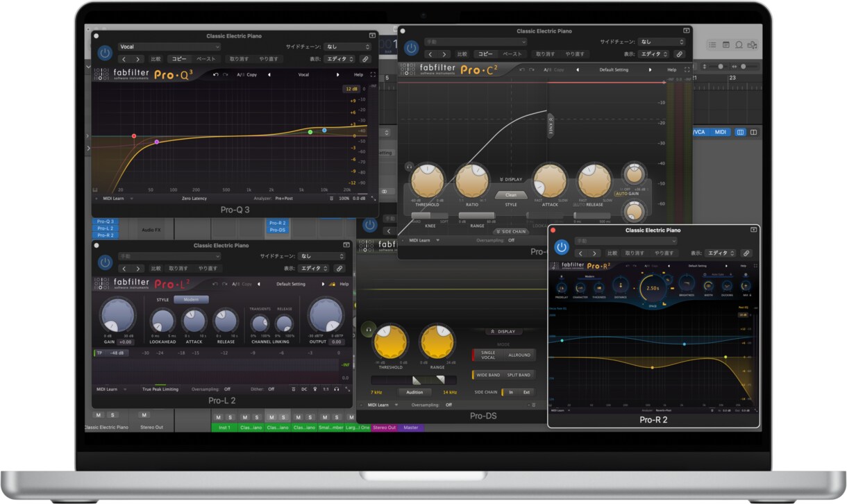Toggle 1:1 unity gain in Pro-L 2
Viewport: 847px width, 504px height.
(325, 389)
